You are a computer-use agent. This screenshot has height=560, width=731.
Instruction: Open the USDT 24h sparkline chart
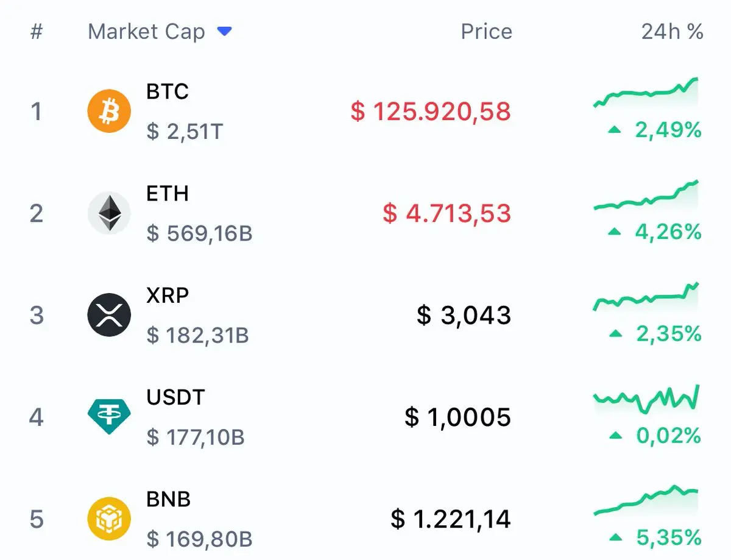point(646,399)
